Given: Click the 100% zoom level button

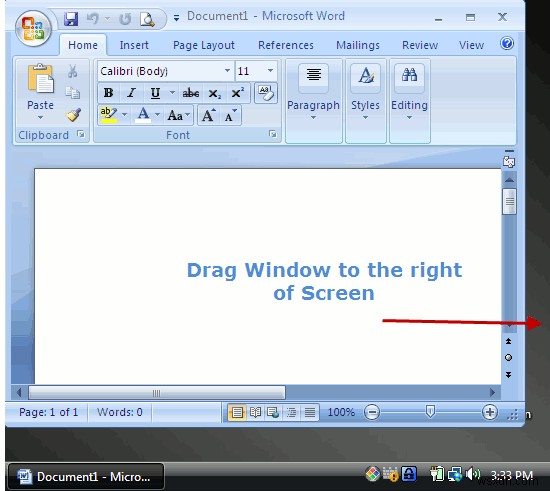Looking at the screenshot, I should tap(341, 412).
